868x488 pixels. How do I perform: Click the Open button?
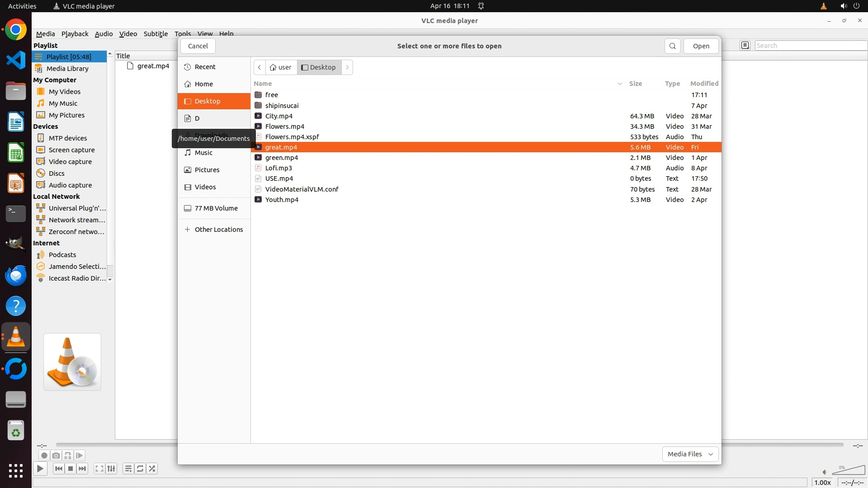(x=701, y=46)
